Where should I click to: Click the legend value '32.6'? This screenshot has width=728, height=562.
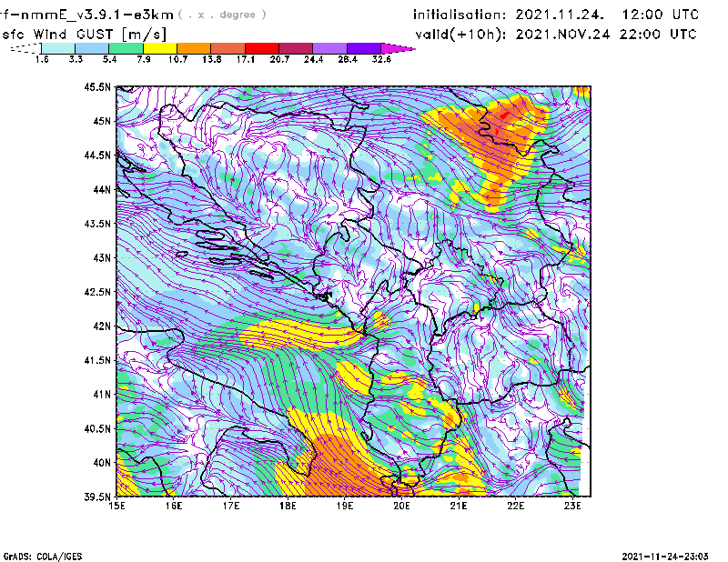coord(381,59)
